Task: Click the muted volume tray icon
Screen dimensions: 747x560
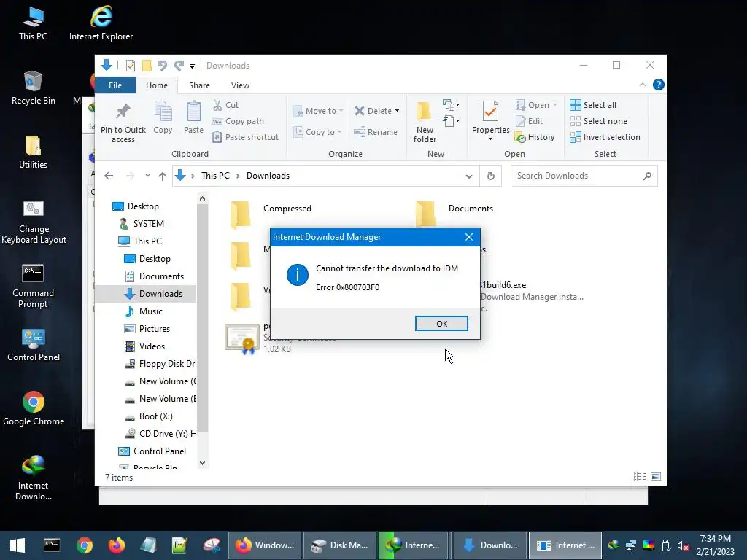Action: coord(683,545)
